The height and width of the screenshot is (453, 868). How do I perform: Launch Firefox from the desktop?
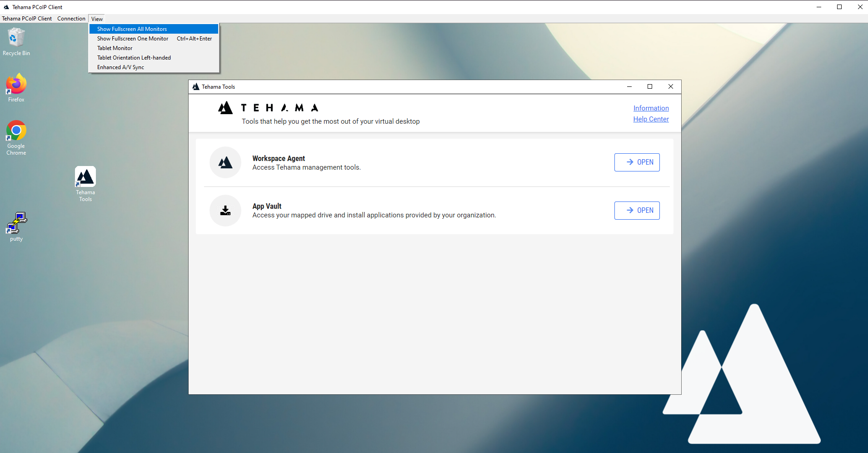[x=16, y=87]
